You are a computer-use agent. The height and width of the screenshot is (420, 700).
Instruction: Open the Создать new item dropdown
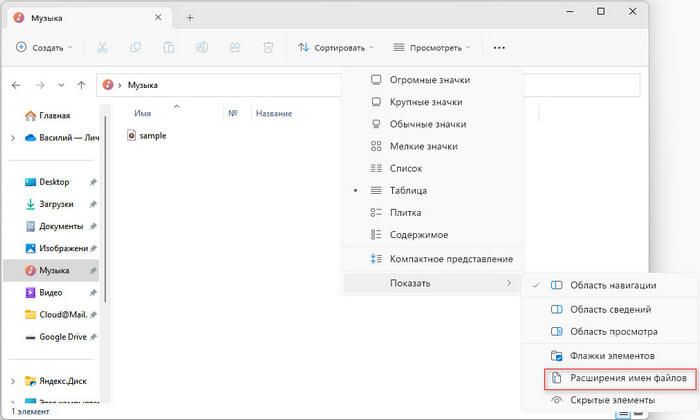[x=45, y=47]
